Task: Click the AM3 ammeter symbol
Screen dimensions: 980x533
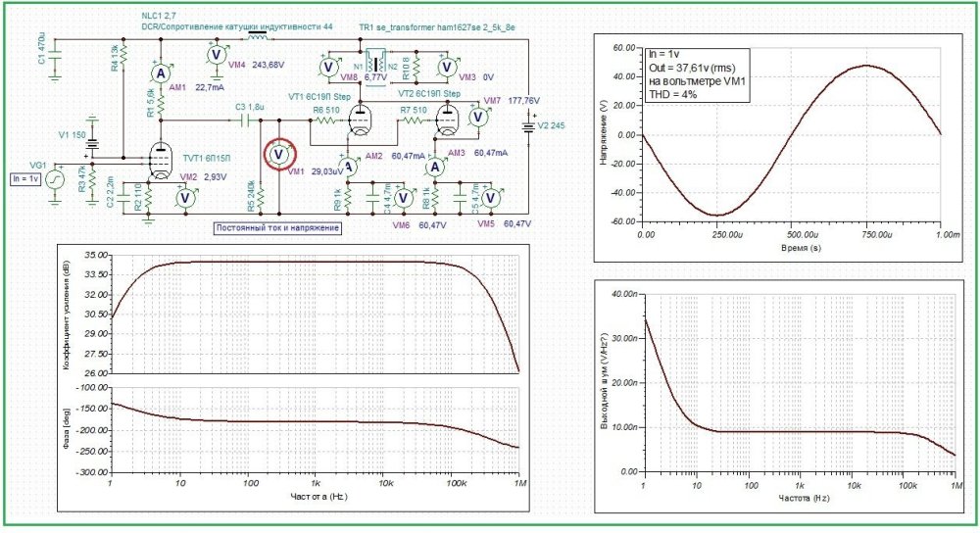Action: [436, 168]
